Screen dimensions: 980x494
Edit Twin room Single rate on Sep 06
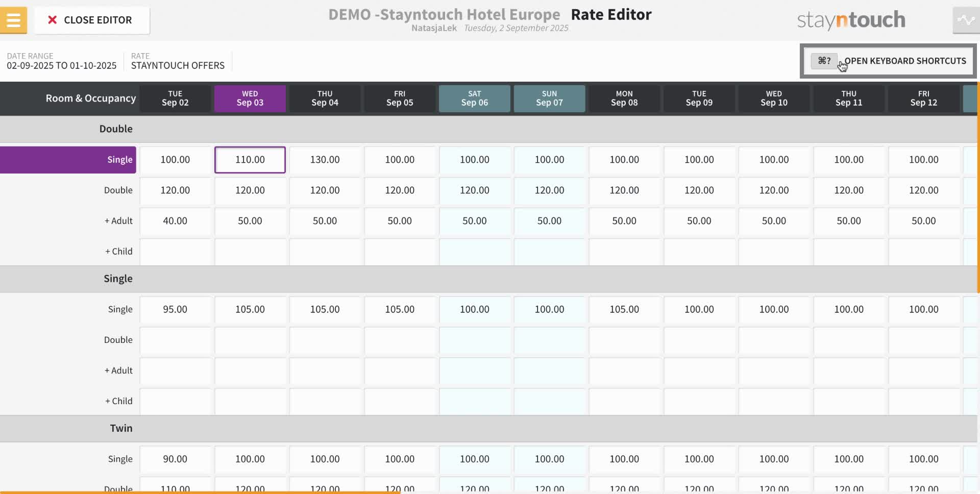(x=475, y=459)
